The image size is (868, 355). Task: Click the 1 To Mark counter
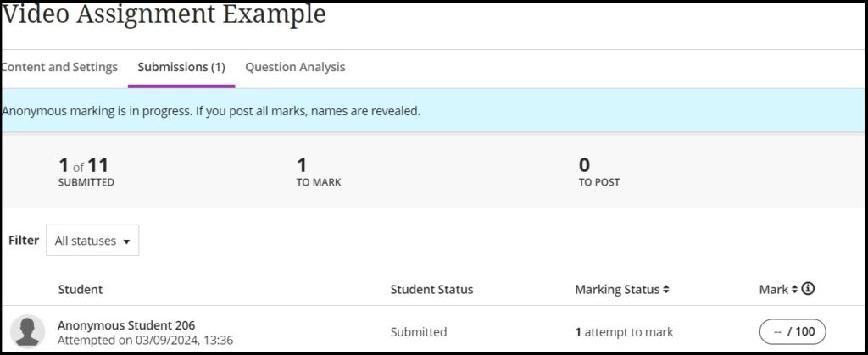[319, 172]
